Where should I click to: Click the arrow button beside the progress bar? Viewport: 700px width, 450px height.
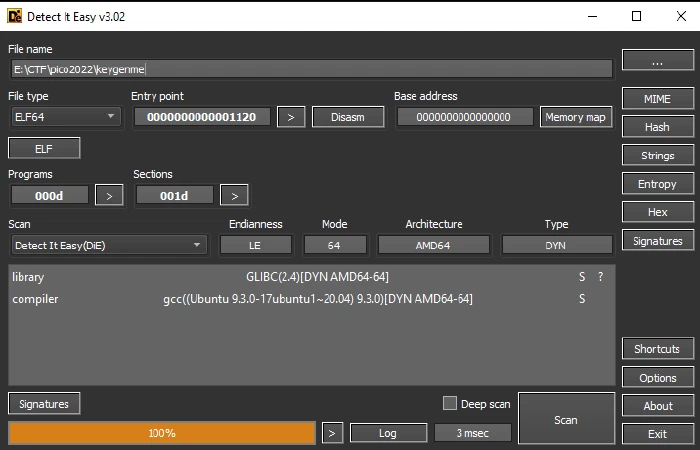tap(332, 433)
